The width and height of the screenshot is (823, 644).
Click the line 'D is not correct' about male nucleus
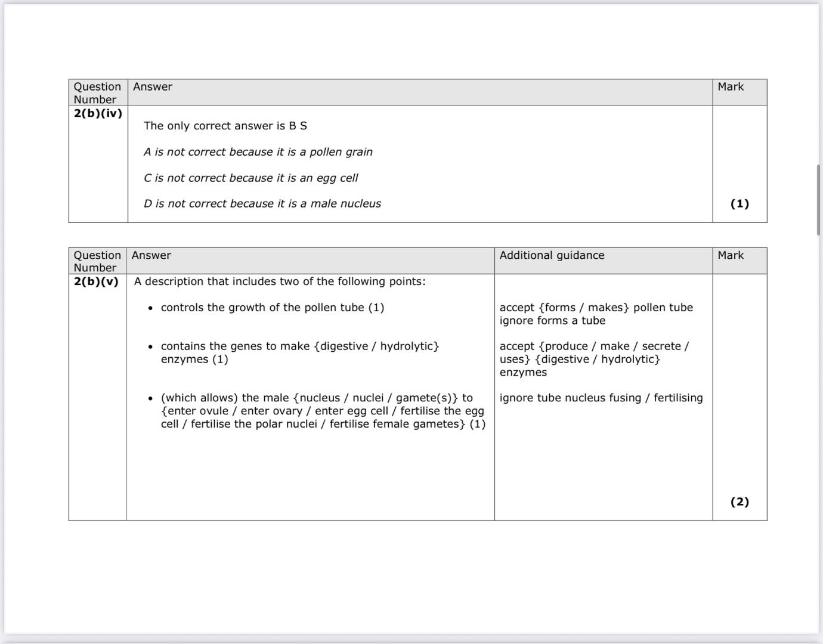(262, 204)
